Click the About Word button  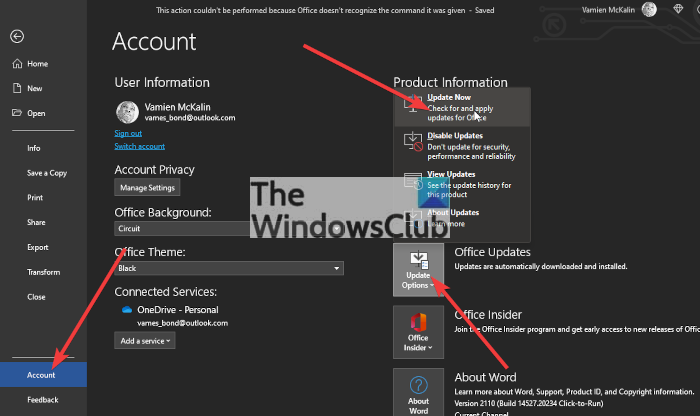[x=418, y=393]
